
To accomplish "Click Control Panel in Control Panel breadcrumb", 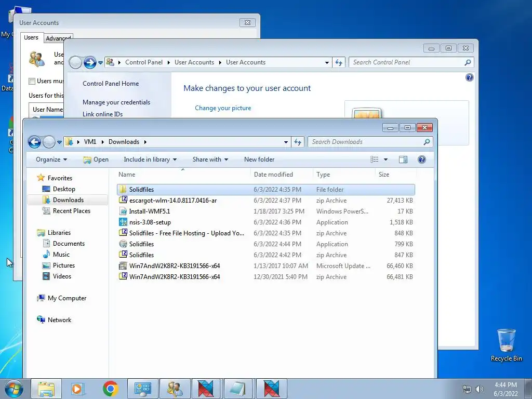I will click(x=144, y=62).
